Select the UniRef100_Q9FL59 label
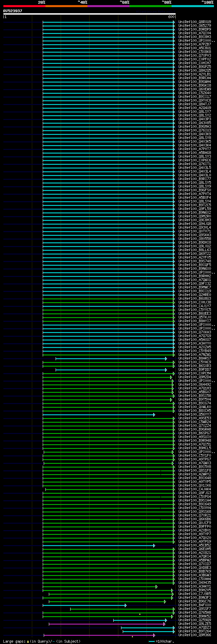217x644 pixels. click(x=195, y=209)
